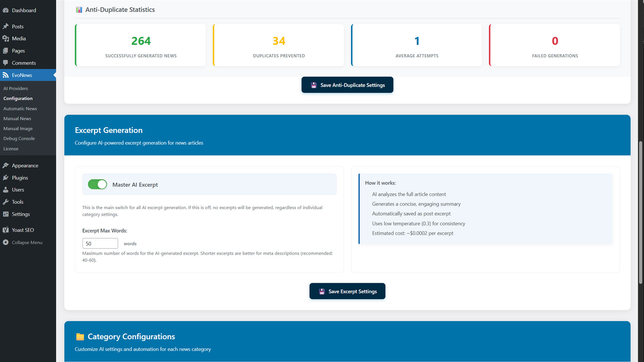Open the Debug Console page
The image size is (644, 362).
click(x=19, y=138)
